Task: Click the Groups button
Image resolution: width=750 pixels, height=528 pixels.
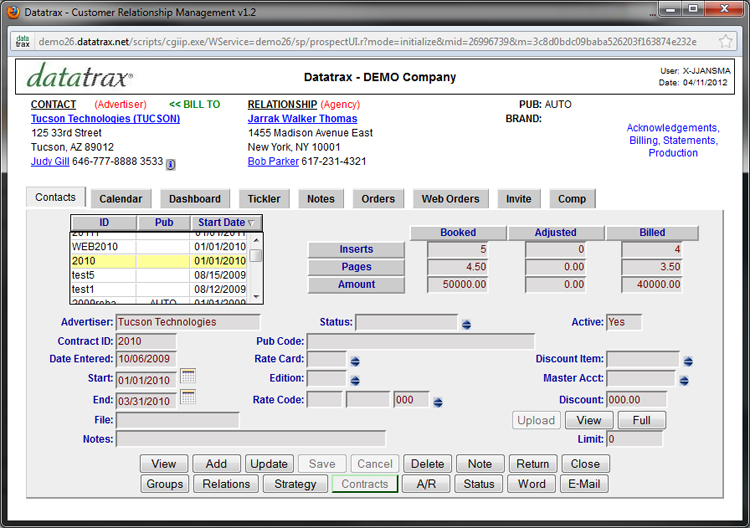Action: click(x=165, y=484)
